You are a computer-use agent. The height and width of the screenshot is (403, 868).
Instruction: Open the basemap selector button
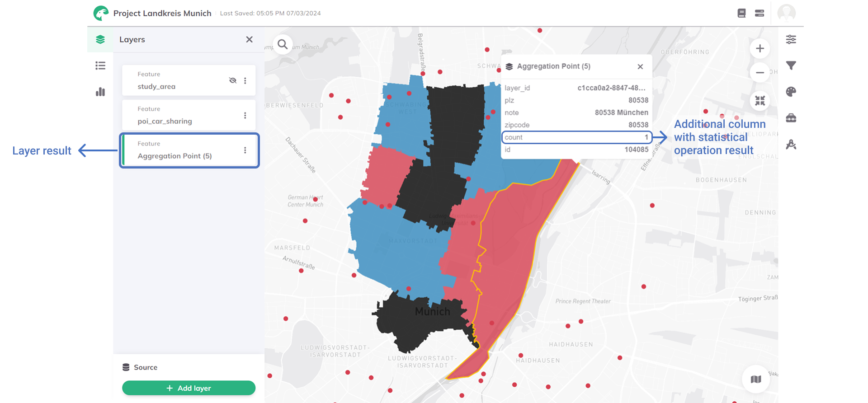point(755,379)
